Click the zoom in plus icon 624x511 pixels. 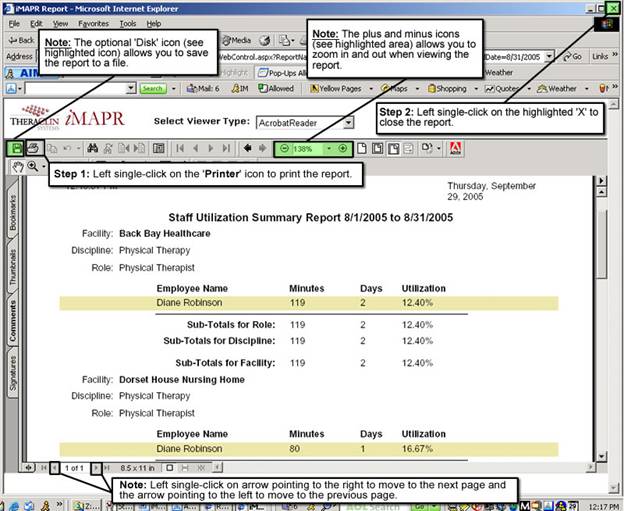coord(342,148)
